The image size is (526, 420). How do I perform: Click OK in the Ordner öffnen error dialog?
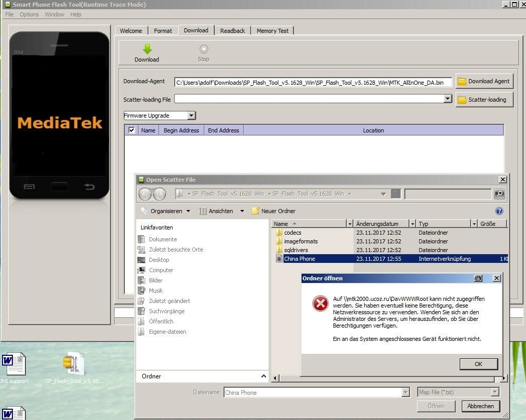point(479,364)
